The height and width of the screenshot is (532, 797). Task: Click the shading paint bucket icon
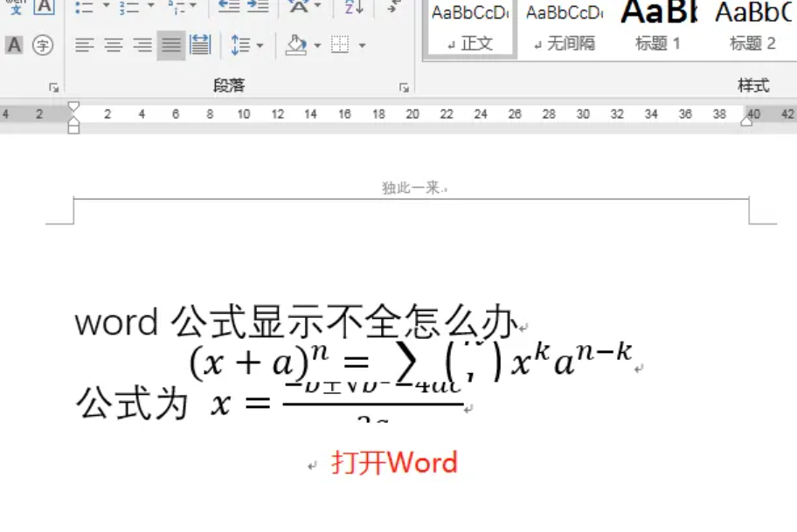pyautogui.click(x=297, y=45)
